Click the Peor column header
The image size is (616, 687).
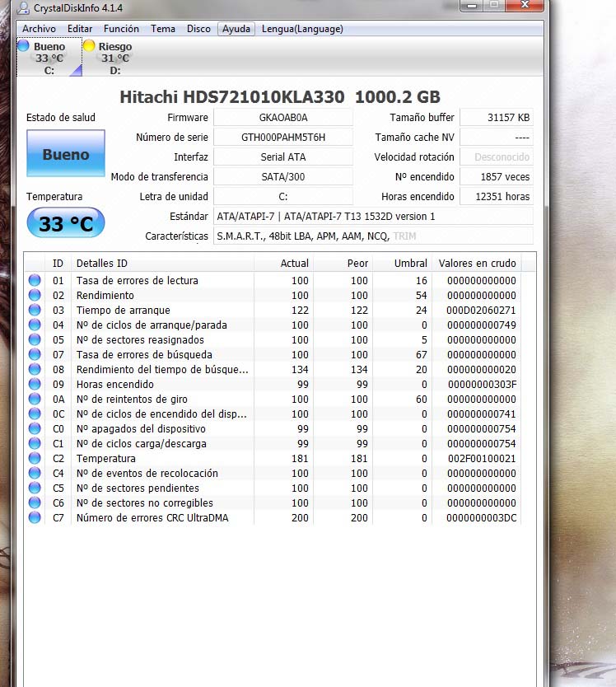pos(343,263)
